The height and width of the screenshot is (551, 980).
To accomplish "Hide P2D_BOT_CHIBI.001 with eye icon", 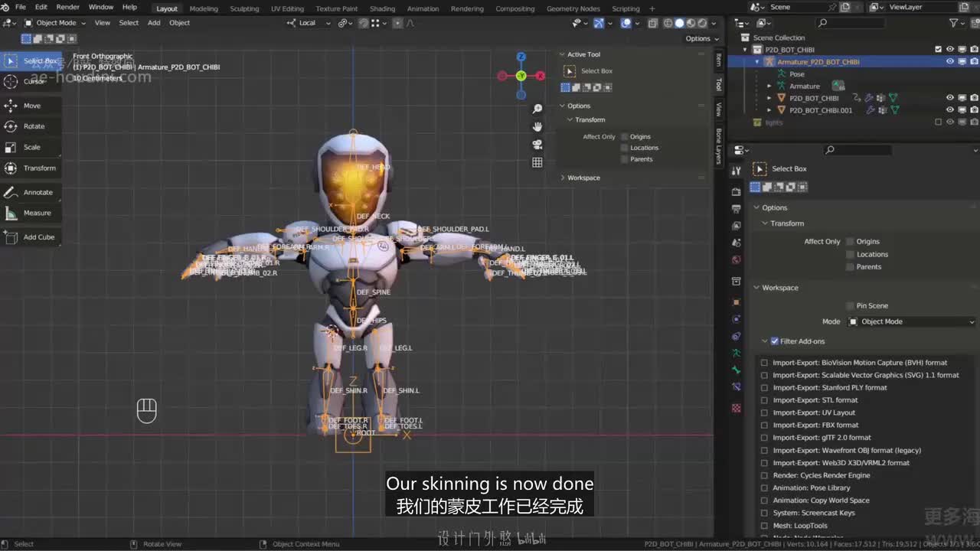I will [x=949, y=110].
